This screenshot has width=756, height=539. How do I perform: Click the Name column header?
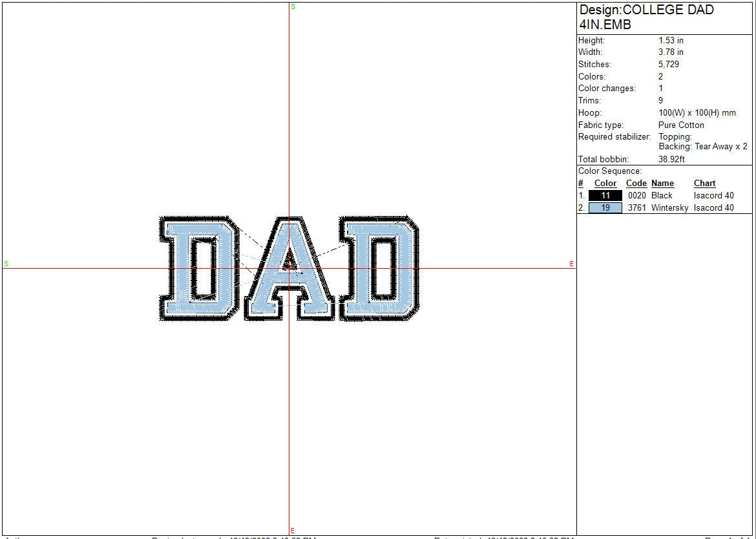click(x=662, y=184)
